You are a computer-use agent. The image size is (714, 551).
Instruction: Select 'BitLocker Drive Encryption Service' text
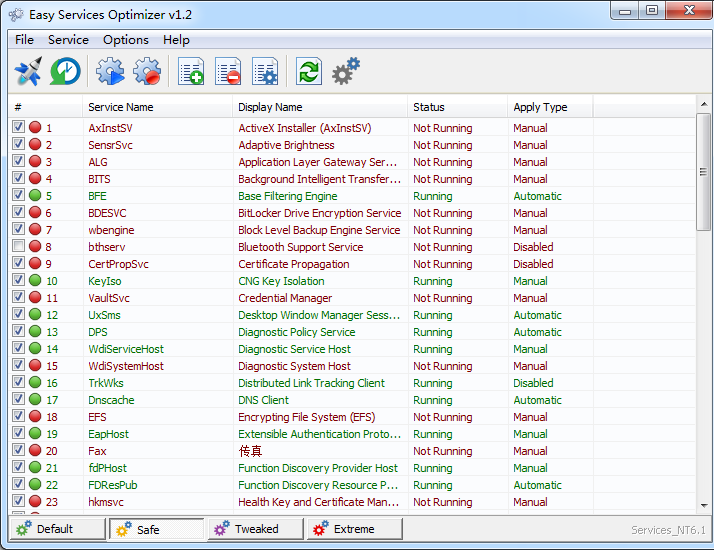[x=320, y=213]
